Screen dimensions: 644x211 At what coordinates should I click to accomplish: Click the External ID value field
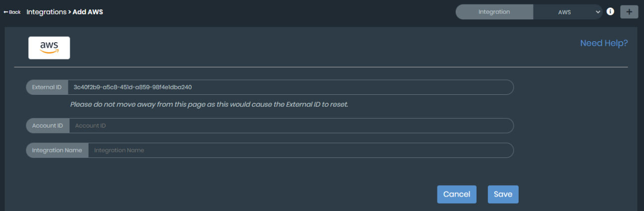tap(290, 87)
